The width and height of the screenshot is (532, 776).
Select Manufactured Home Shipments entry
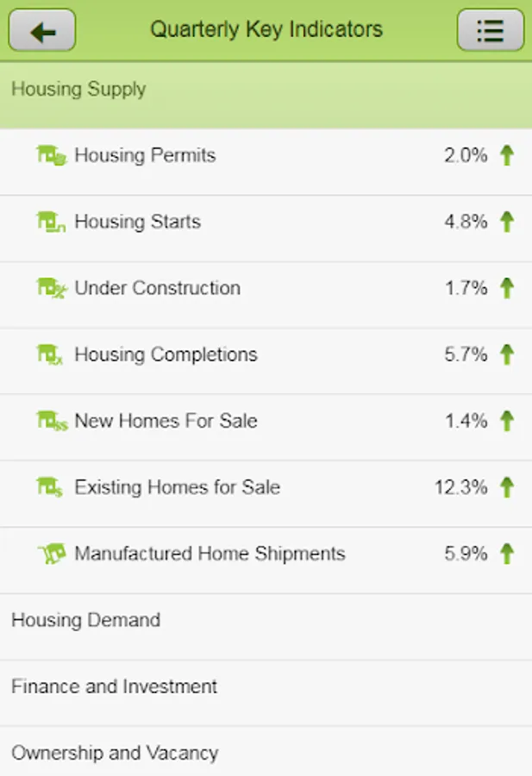tap(210, 554)
